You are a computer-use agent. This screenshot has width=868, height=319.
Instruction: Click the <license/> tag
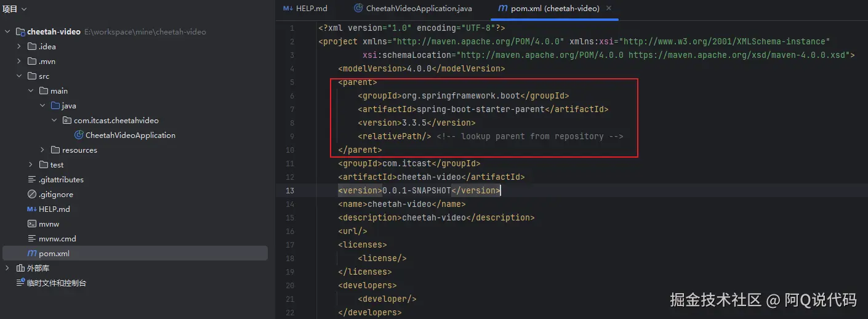382,259
